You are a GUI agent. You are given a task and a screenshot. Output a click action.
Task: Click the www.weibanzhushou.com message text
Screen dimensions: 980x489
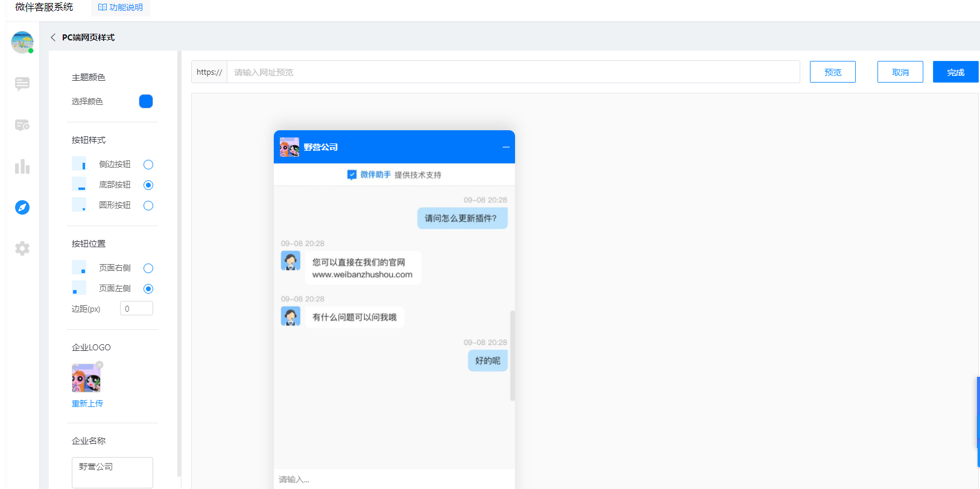tap(362, 274)
